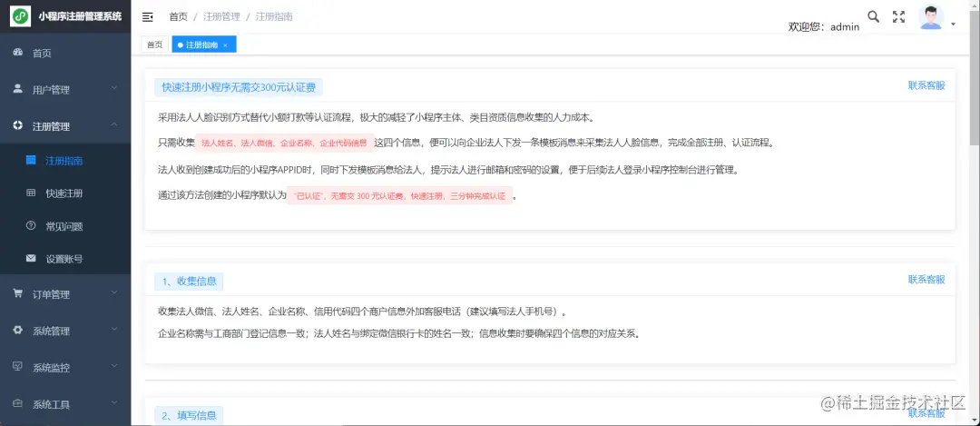Screen dimensions: 980x426
Task: Open 订单管理 sidebar menu
Action: [x=65, y=294]
